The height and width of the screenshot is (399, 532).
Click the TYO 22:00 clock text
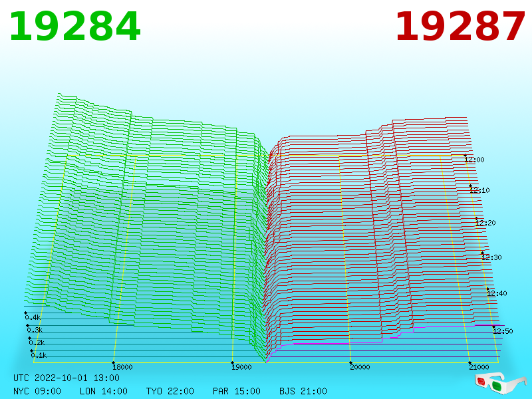[x=170, y=391]
